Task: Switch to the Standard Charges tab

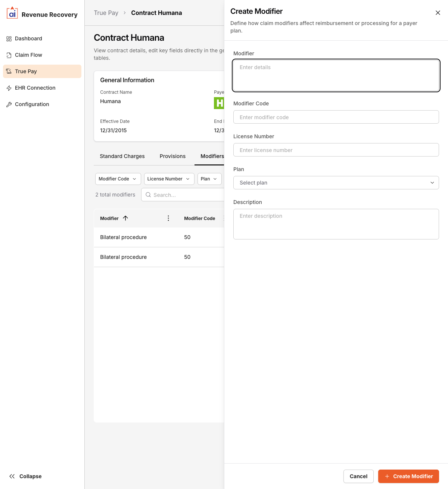Action: click(122, 156)
